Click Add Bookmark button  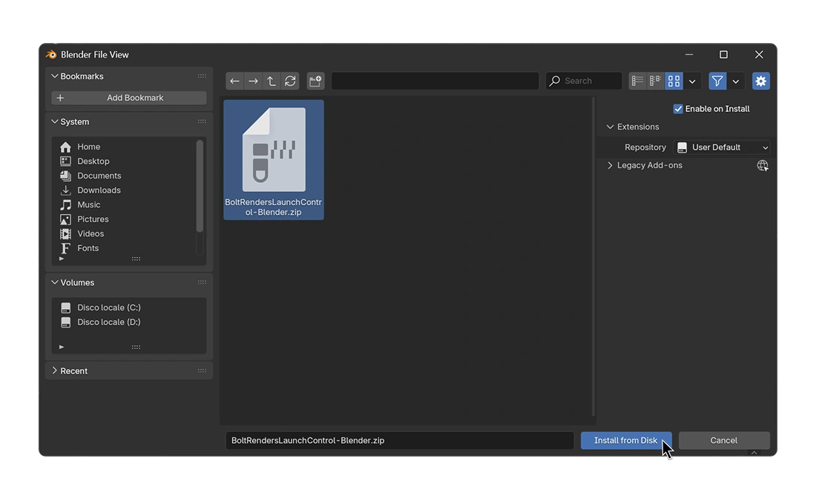tap(129, 99)
